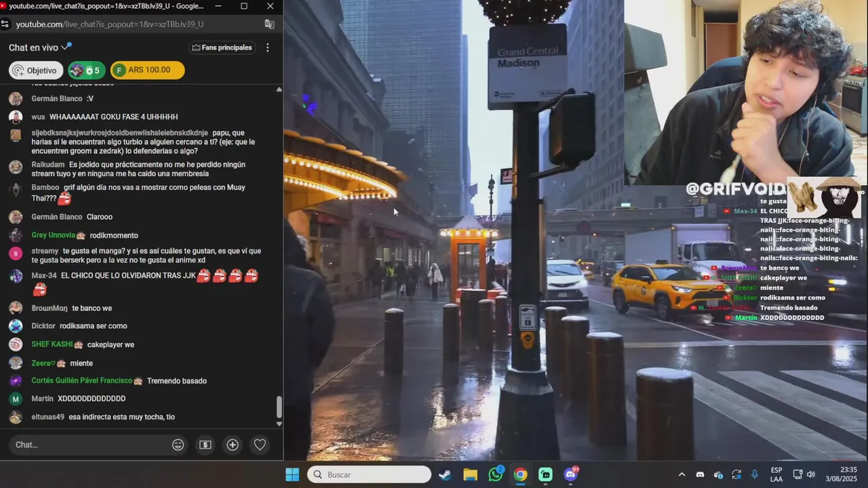Open WhatsApp from the taskbar

click(x=496, y=474)
